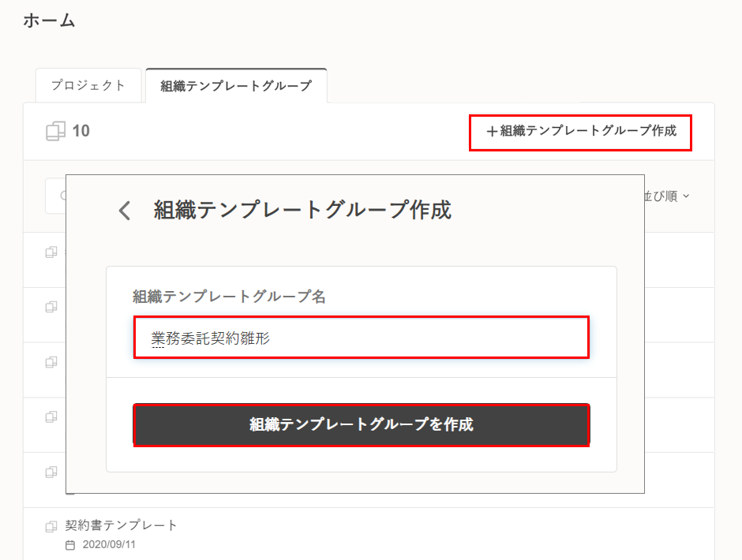Click the icon beside 契約書テンプレート
Image resolution: width=742 pixels, height=560 pixels.
[x=51, y=525]
